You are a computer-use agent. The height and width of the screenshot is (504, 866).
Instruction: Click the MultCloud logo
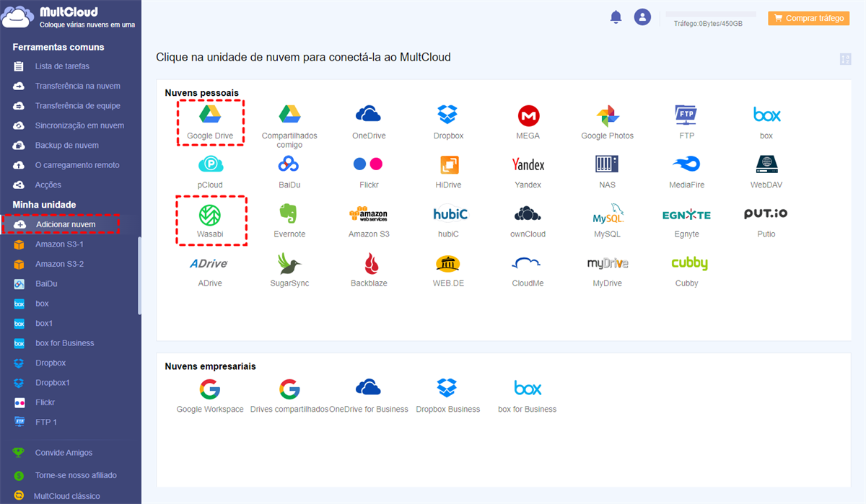69,17
